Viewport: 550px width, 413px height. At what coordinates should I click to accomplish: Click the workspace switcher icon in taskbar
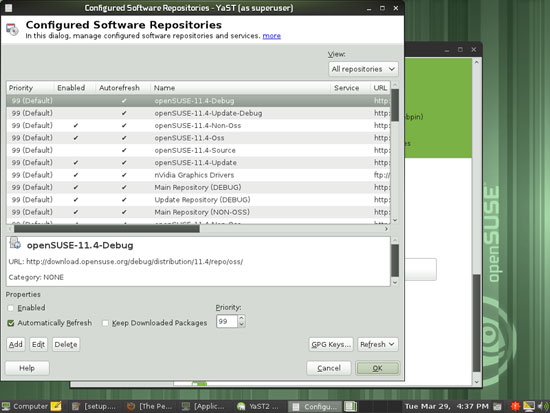(350, 406)
